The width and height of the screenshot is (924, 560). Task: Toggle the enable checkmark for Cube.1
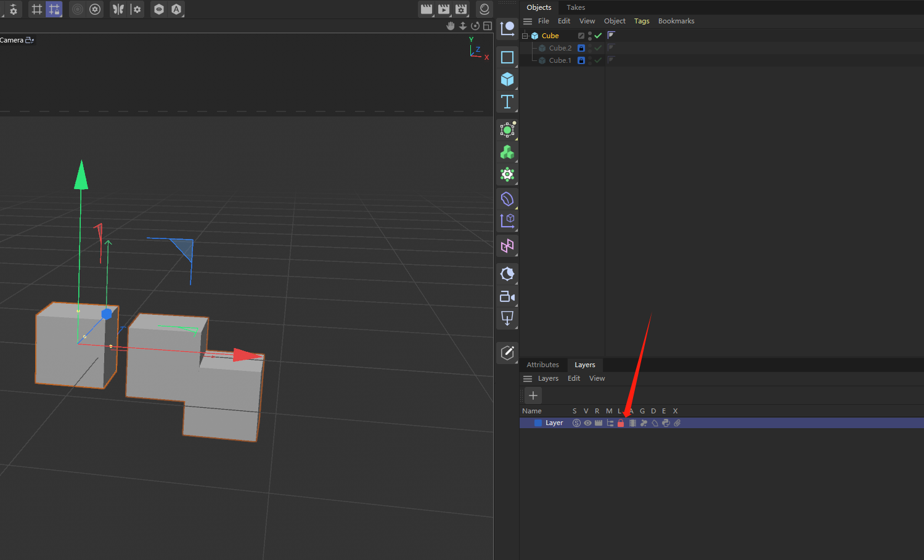pos(598,60)
